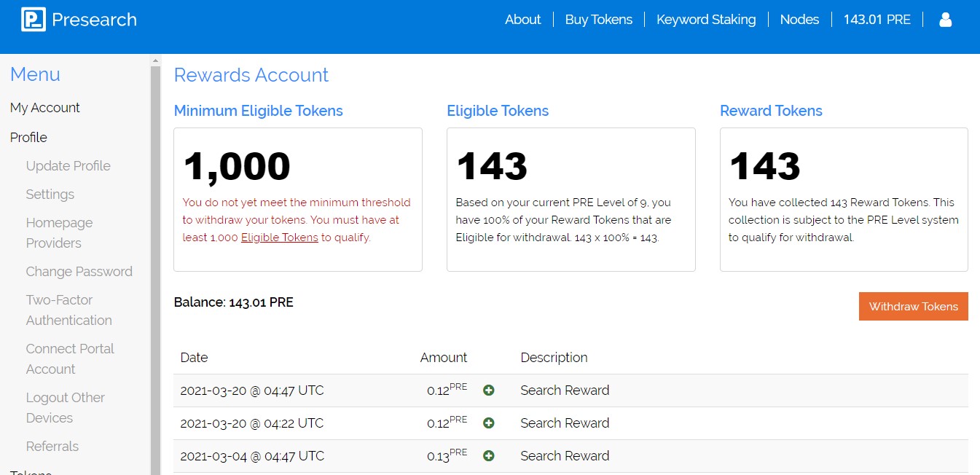Open Keyword Staking
The width and height of the screenshot is (980, 475).
[x=706, y=20]
